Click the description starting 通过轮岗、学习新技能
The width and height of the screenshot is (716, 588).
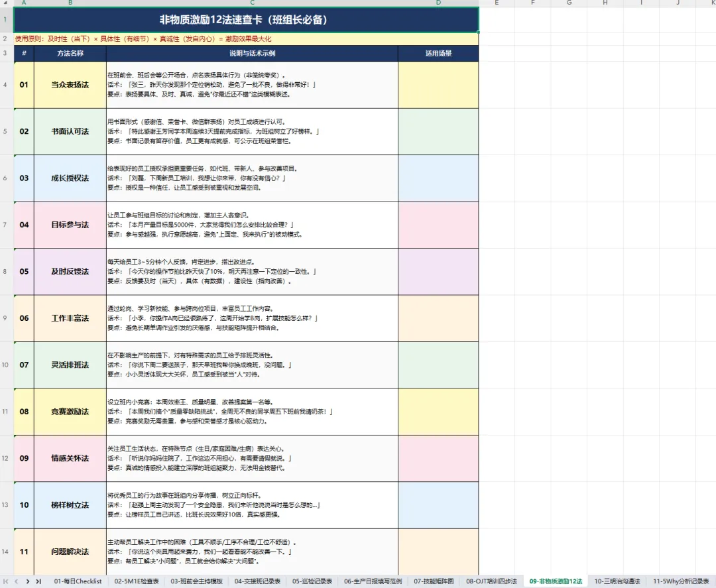coord(252,318)
